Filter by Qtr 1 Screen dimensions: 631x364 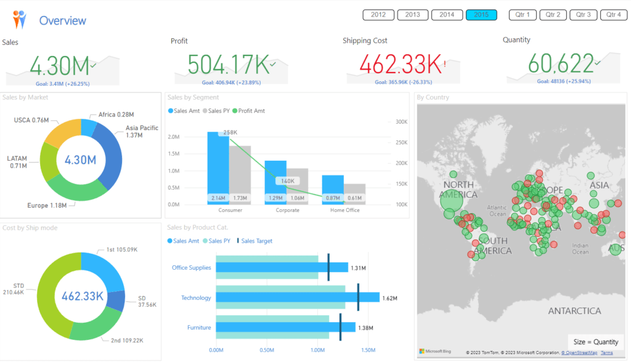(x=523, y=15)
